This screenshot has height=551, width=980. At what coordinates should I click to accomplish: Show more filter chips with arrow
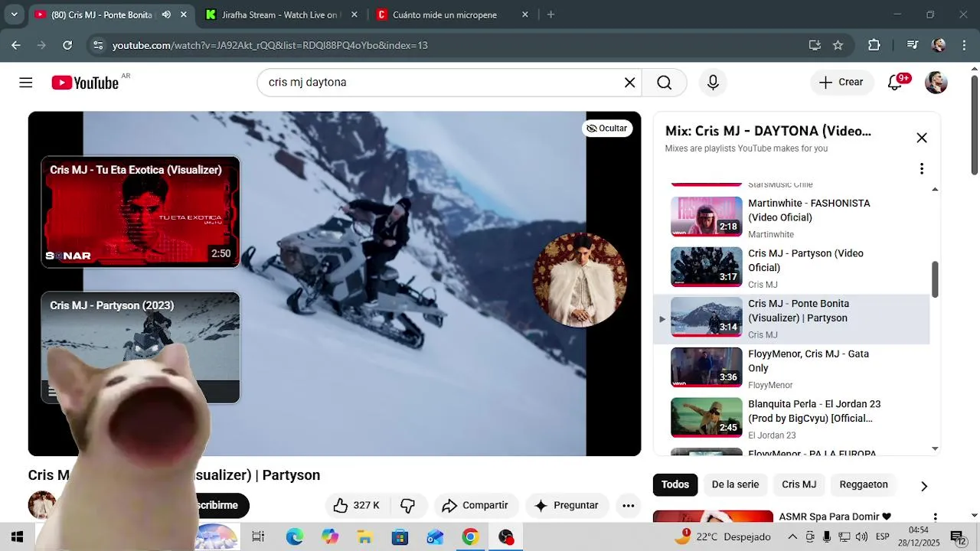[x=923, y=486]
